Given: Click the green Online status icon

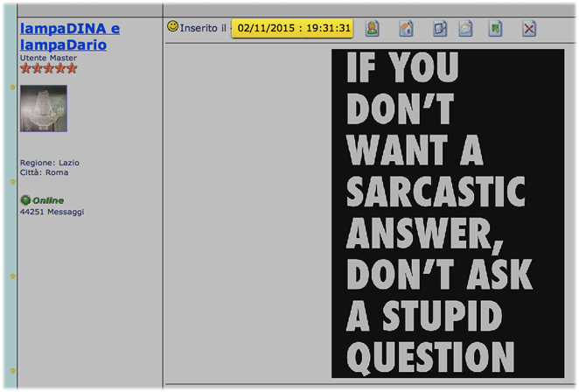Looking at the screenshot, I should pyautogui.click(x=25, y=200).
